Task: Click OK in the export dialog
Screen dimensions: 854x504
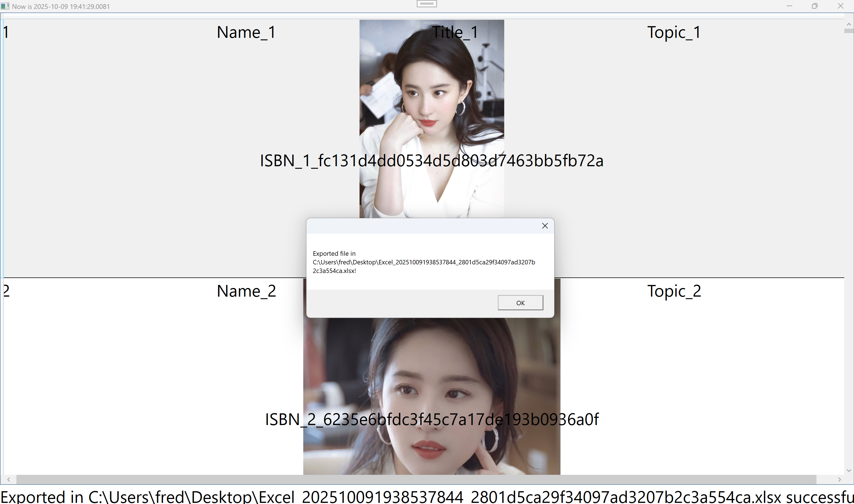Action: pos(520,303)
